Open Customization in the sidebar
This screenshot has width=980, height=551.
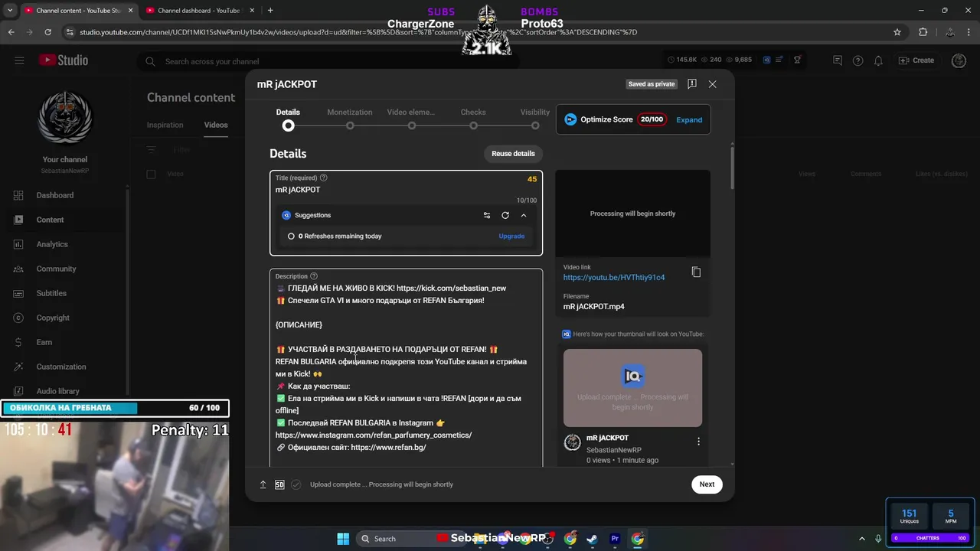[61, 367]
